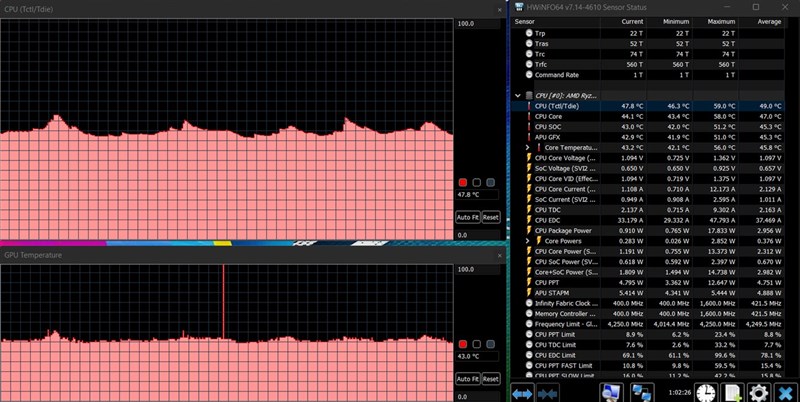This screenshot has height=402, width=800.
Task: Expand the Core Temperatures sub-group
Action: [x=528, y=147]
